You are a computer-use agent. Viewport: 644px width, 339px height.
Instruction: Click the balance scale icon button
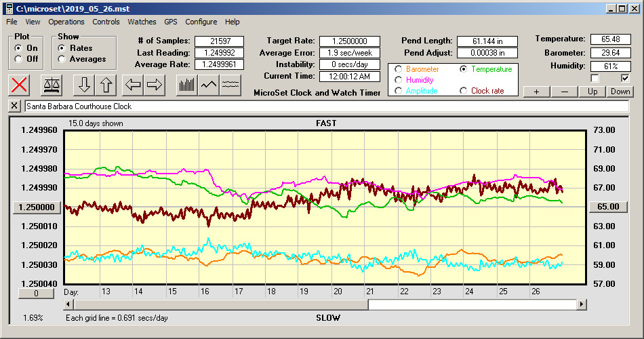(x=52, y=85)
